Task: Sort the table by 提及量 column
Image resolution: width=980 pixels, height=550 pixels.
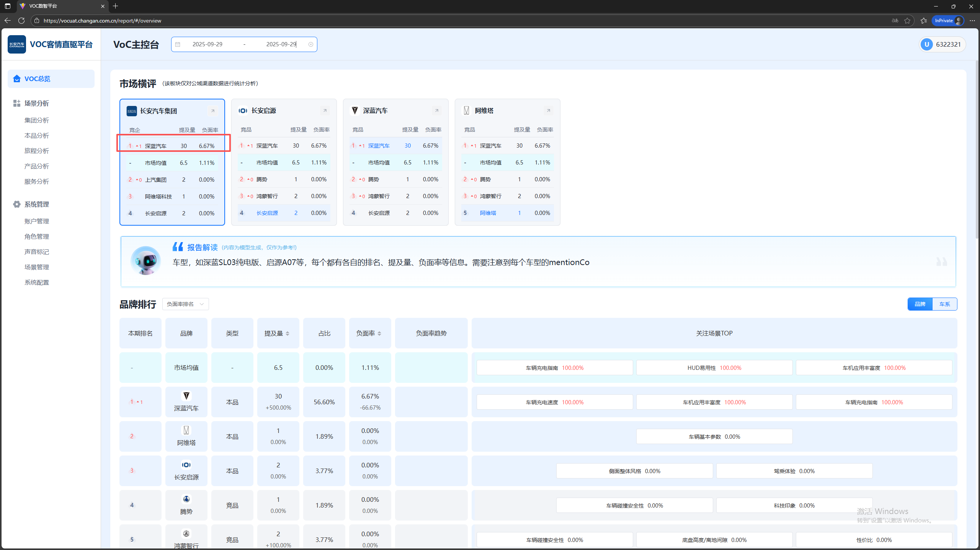Action: (278, 334)
